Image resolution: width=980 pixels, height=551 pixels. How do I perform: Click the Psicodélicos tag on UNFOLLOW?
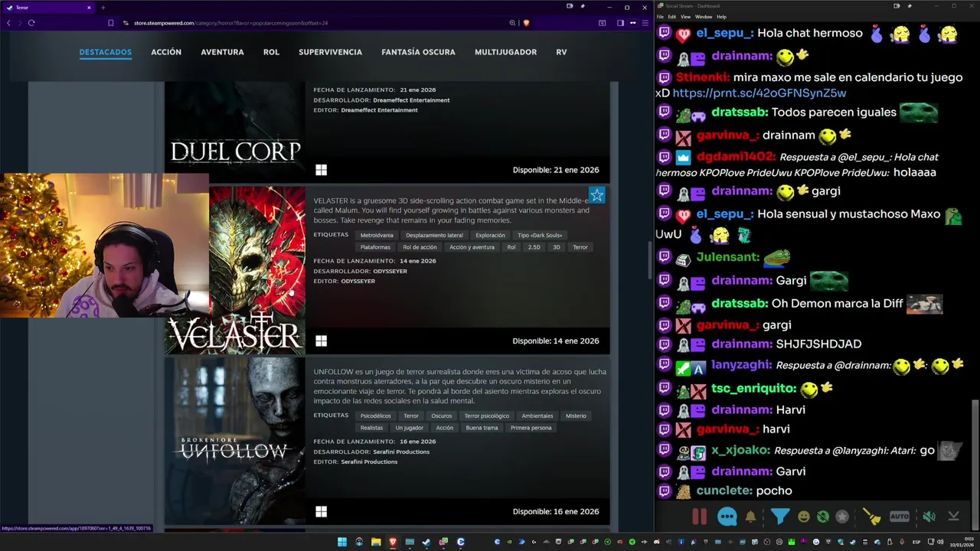click(x=375, y=416)
